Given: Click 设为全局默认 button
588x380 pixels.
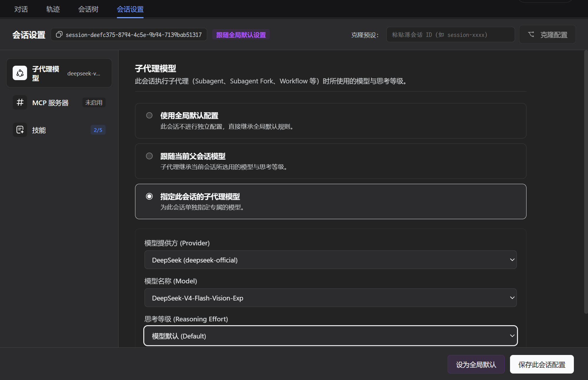Looking at the screenshot, I should [x=476, y=364].
